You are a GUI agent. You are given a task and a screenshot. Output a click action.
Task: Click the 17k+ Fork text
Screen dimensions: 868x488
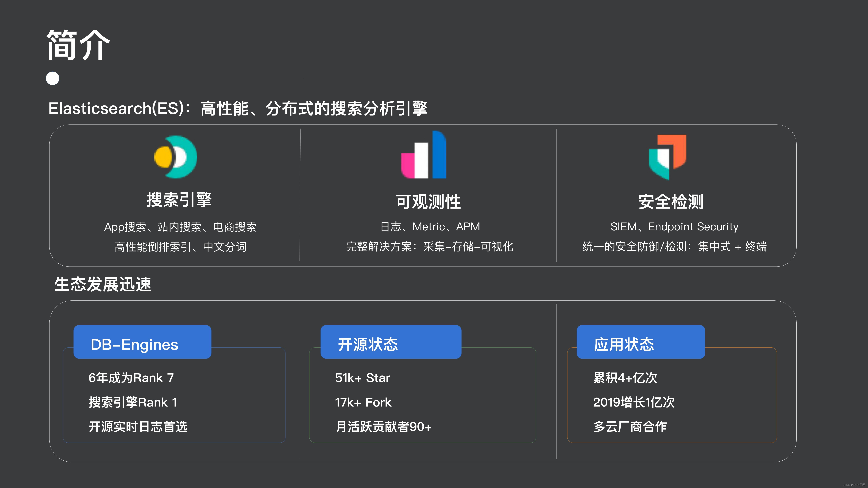[363, 402]
